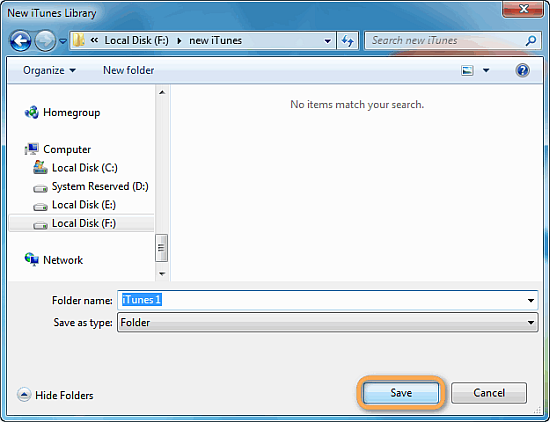Select 'Local Disk (F:)' in the address path
Viewport: 550px width, 422px height.
136,40
